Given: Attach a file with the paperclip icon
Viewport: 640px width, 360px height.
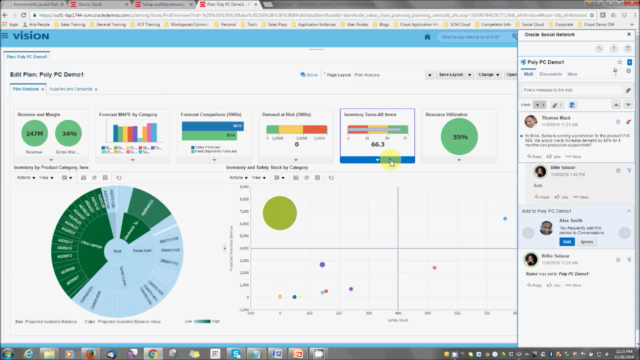Looking at the screenshot, I should click(628, 90).
